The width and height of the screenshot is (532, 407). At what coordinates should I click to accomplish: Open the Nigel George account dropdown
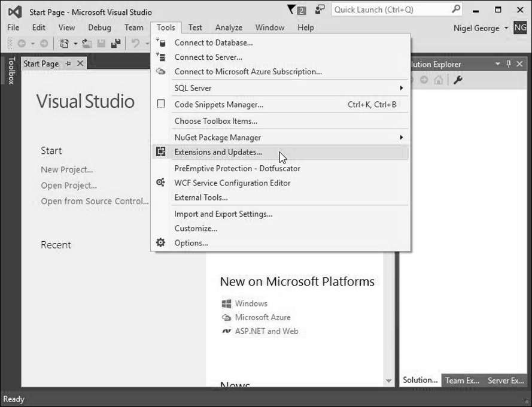coord(506,28)
